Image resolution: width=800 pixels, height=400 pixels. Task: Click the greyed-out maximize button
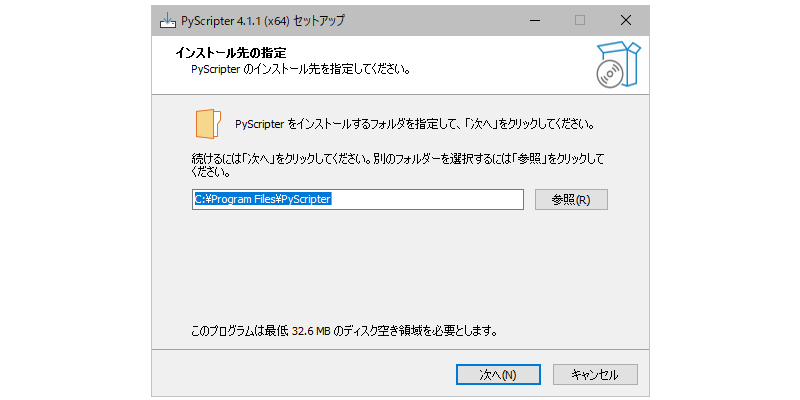tap(579, 20)
